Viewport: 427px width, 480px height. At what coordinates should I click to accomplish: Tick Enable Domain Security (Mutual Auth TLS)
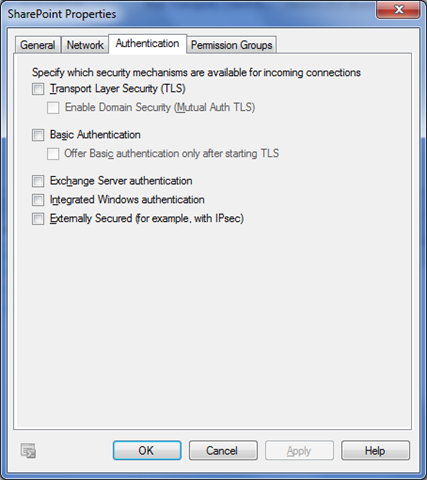click(53, 108)
